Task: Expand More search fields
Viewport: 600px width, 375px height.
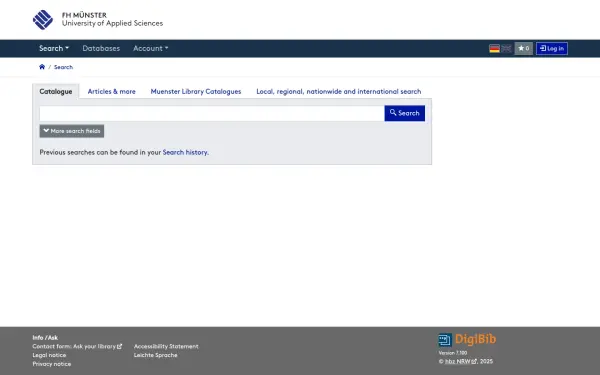Action: pyautogui.click(x=72, y=131)
